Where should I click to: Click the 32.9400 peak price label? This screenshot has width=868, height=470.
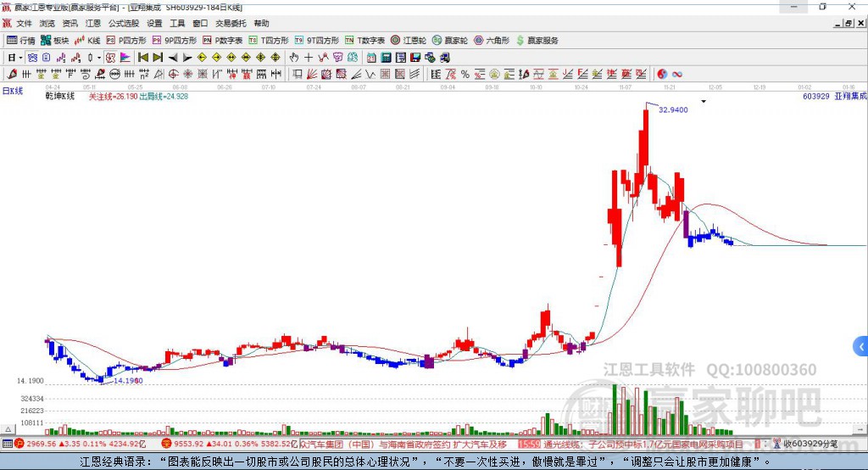coord(673,109)
